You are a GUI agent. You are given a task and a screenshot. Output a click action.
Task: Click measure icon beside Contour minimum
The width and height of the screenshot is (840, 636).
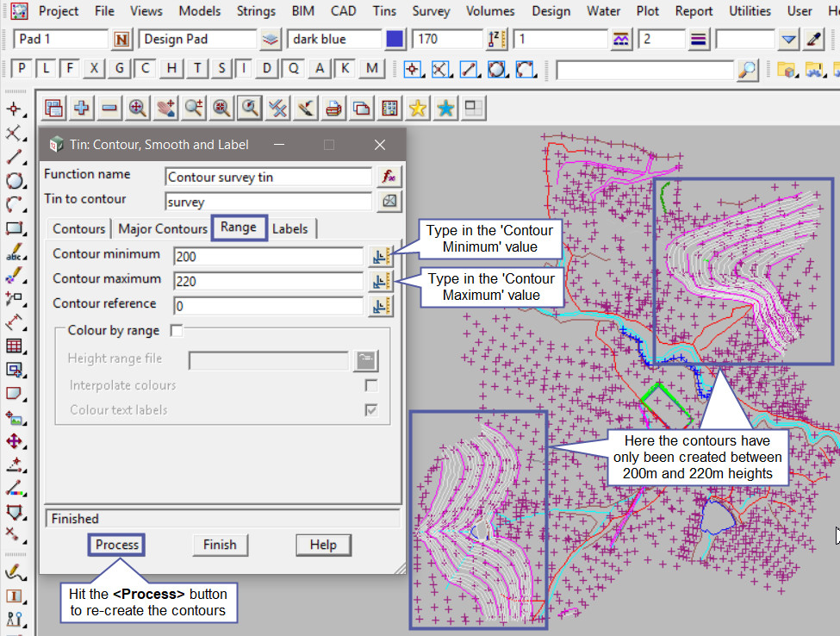[380, 256]
